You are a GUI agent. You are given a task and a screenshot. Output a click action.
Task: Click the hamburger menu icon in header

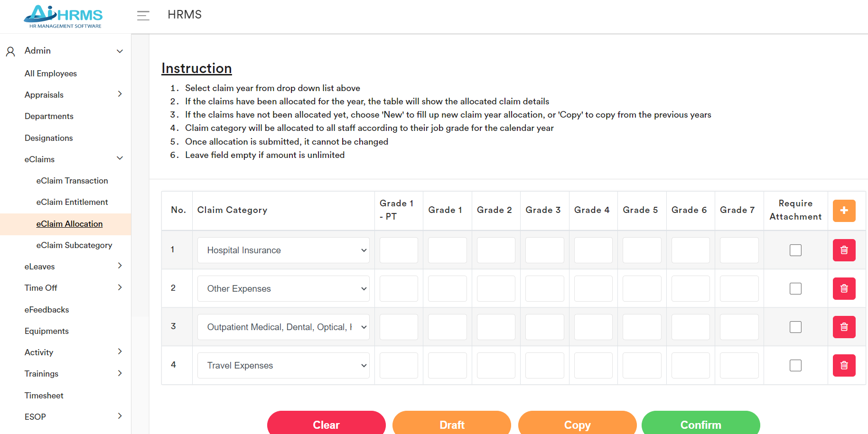pyautogui.click(x=143, y=16)
